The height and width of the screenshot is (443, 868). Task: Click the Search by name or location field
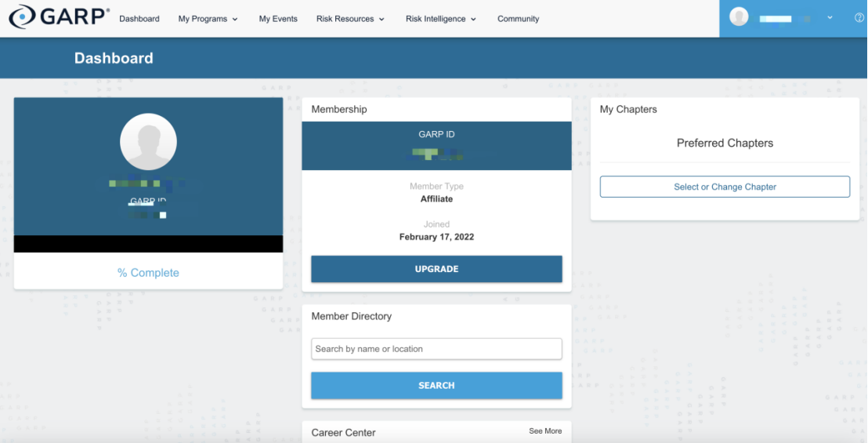pyautogui.click(x=437, y=349)
